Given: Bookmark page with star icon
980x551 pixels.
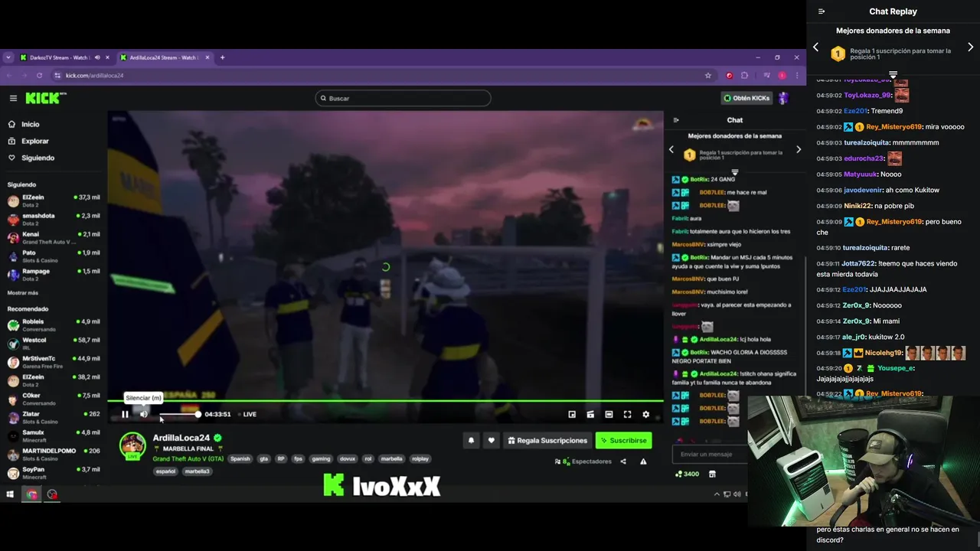Looking at the screenshot, I should coord(708,75).
